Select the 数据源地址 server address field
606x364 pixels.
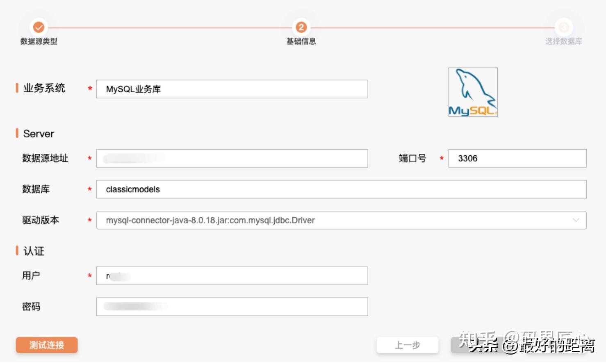232,158
